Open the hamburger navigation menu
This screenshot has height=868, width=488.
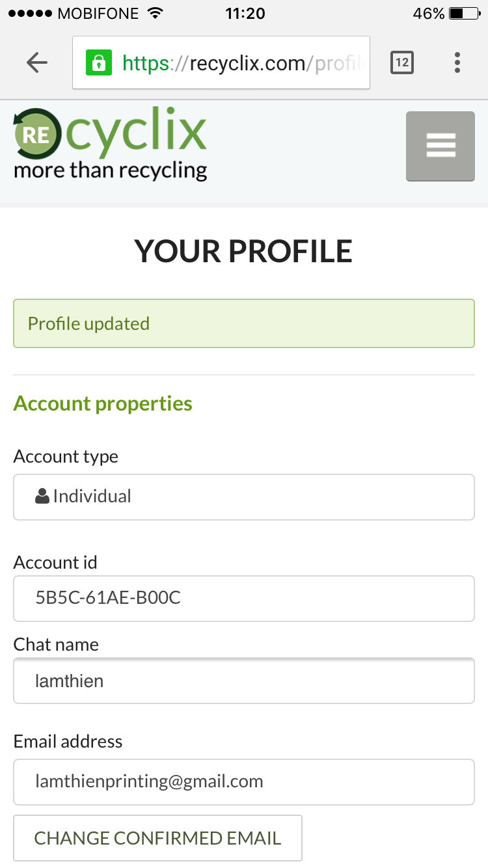441,146
